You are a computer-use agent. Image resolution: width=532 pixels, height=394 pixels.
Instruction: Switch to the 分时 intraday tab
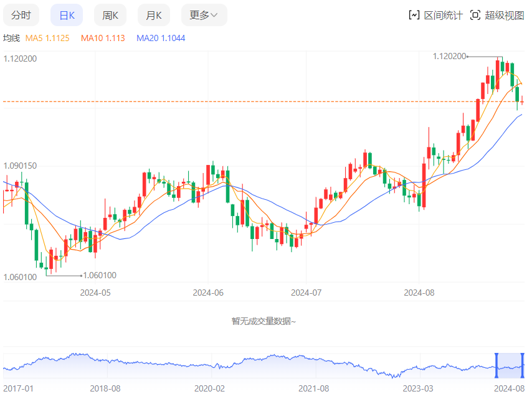click(21, 16)
